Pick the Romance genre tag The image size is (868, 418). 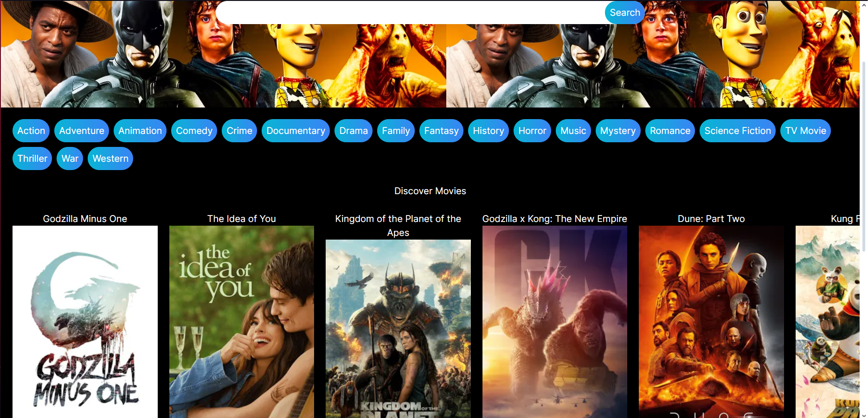tap(670, 131)
